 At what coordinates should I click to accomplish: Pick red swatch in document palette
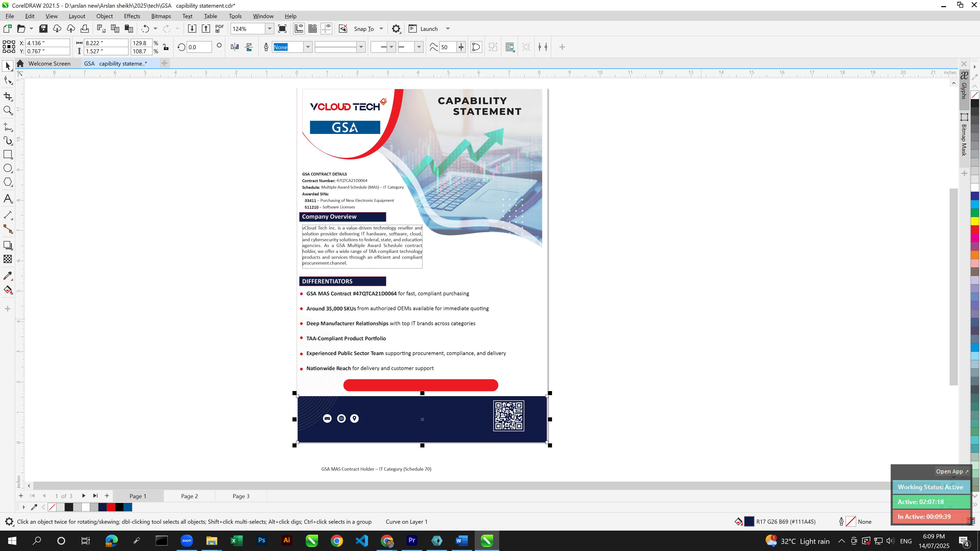111,507
